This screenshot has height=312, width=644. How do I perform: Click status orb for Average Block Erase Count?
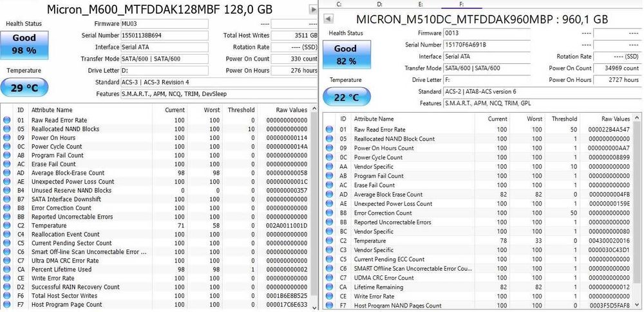coord(329,195)
